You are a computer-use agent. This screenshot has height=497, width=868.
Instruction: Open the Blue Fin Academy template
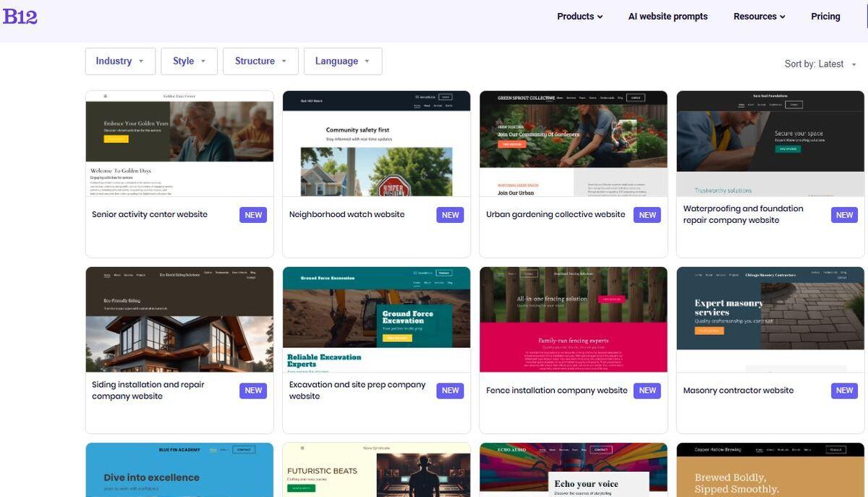tap(179, 470)
